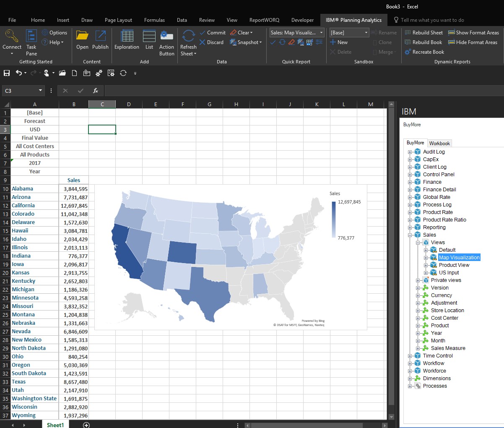Customize the Quick Access Toolbar dropdown
Viewport: 504px width, 428px height.
point(135,73)
